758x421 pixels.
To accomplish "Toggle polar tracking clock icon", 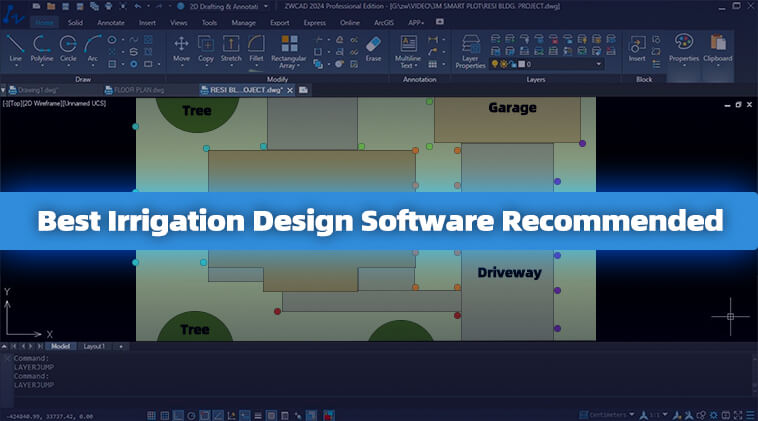I will 191,415.
